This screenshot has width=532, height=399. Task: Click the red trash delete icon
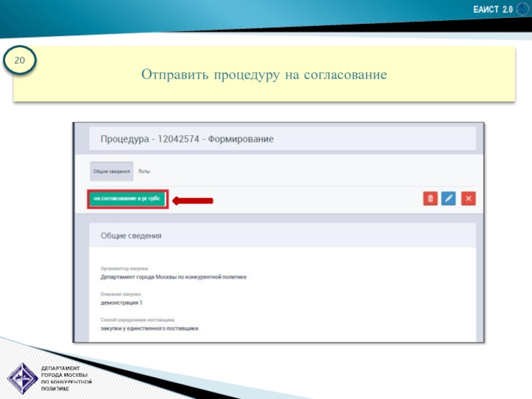pyautogui.click(x=430, y=198)
